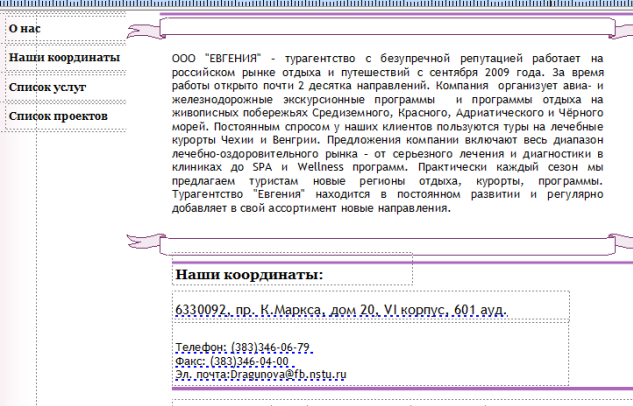Image resolution: width=633 pixels, height=406 pixels.
Task: Click the address line starting with 6330092
Action: (340, 311)
